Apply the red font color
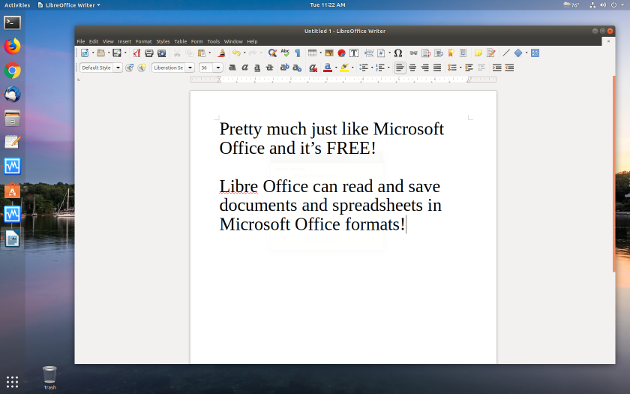630x394 pixels. [x=327, y=68]
